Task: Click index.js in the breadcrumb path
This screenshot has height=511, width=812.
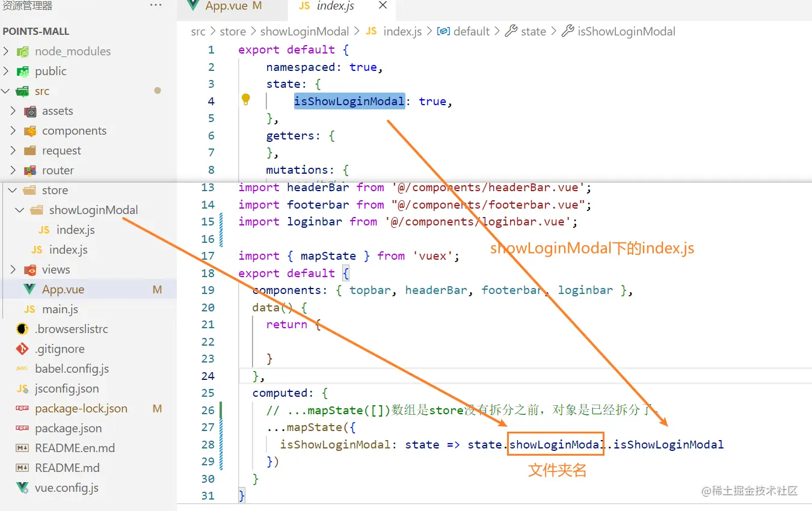Action: pyautogui.click(x=394, y=32)
